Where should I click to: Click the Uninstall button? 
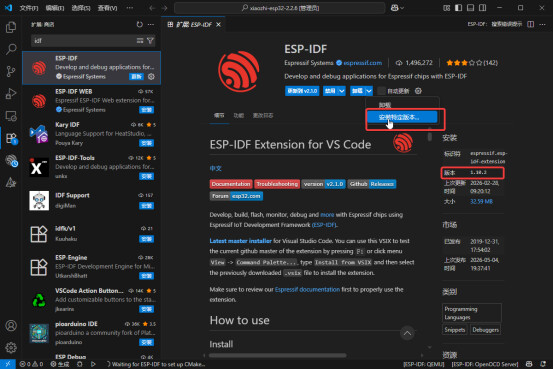pyautogui.click(x=357, y=91)
